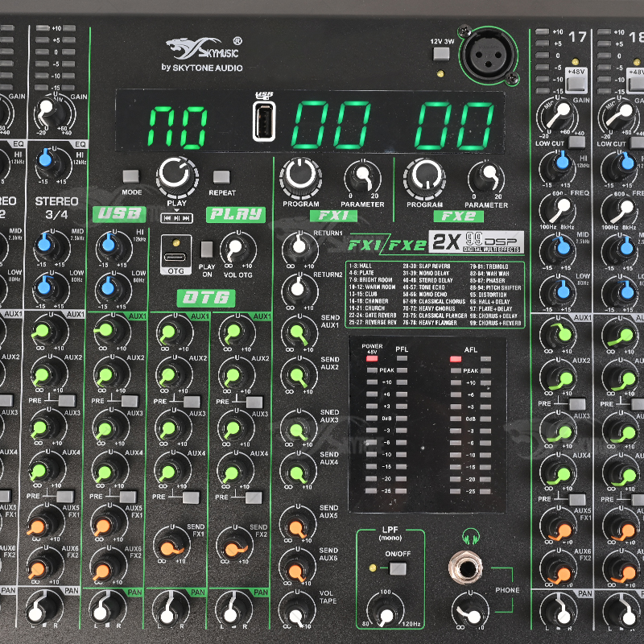Click the 12V lamp XLR socket
Viewport: 644px width, 644px height.
(x=489, y=52)
